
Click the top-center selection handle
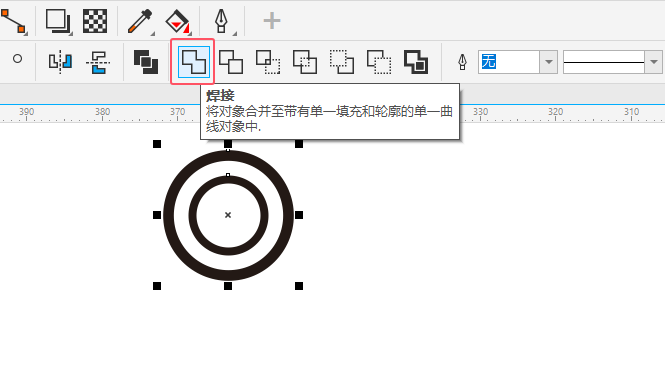click(x=228, y=144)
